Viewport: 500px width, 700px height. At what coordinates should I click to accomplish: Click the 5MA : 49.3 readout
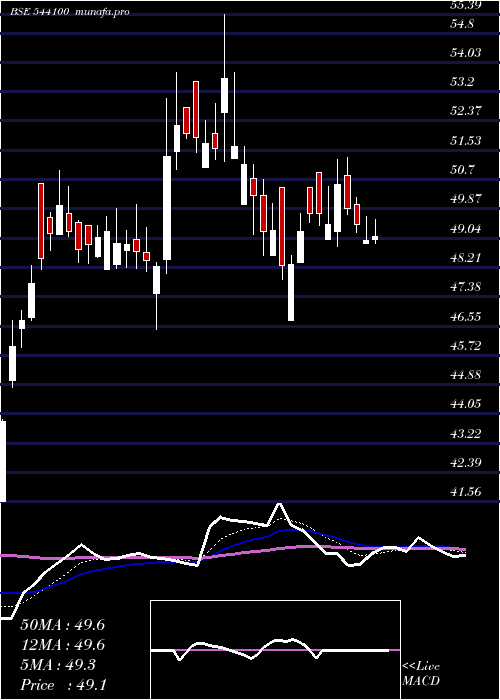point(58,665)
